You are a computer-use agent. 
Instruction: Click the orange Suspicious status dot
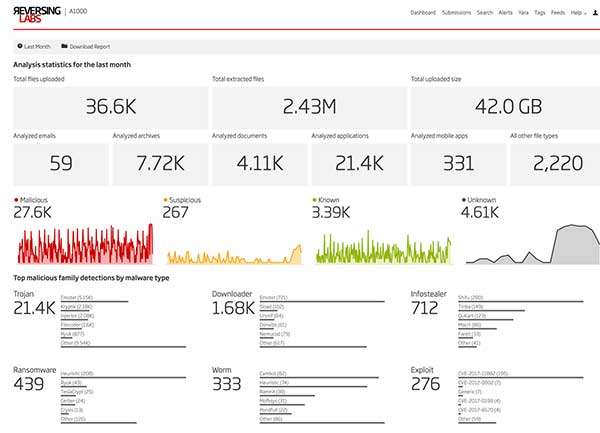click(165, 200)
